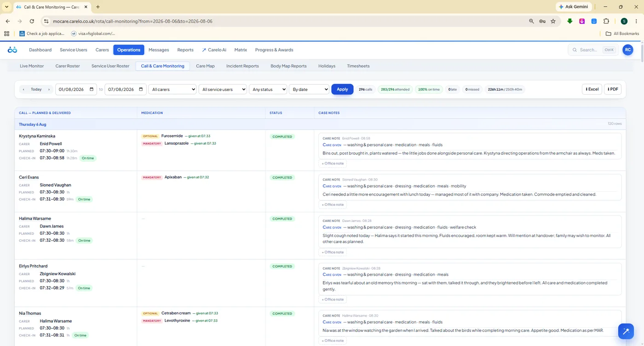
Task: Jump to Today in date filter
Action: [36, 89]
